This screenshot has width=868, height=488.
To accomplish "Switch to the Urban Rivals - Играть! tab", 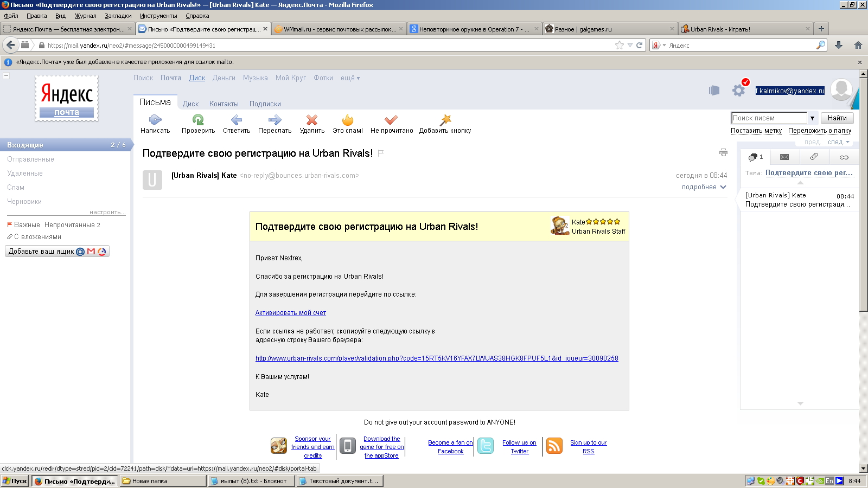I will [745, 29].
